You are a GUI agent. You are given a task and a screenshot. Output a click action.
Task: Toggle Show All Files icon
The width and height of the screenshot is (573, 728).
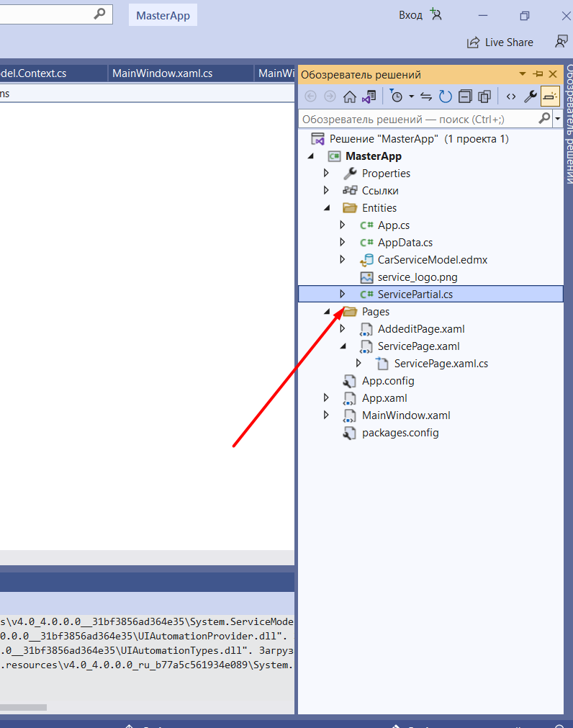pyautogui.click(x=484, y=96)
